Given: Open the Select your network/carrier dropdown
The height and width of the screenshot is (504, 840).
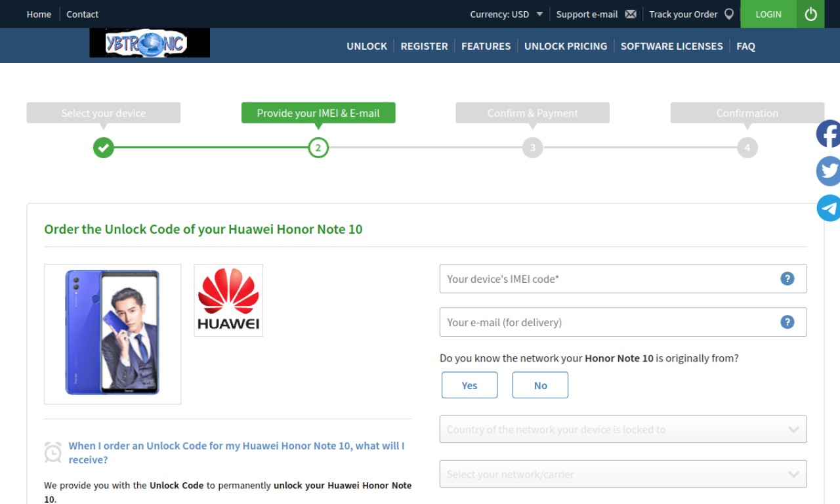Looking at the screenshot, I should tap(623, 474).
